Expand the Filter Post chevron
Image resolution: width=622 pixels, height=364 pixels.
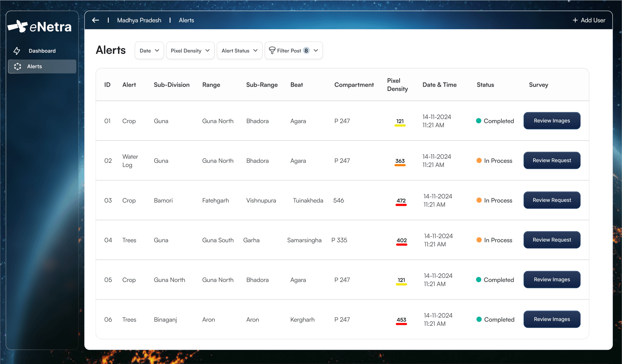coord(316,51)
